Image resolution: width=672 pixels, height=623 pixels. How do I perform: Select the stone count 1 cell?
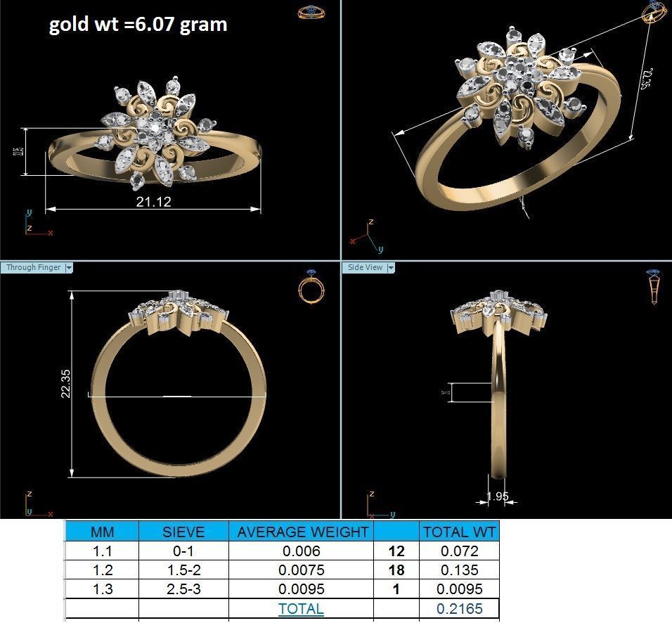click(396, 589)
